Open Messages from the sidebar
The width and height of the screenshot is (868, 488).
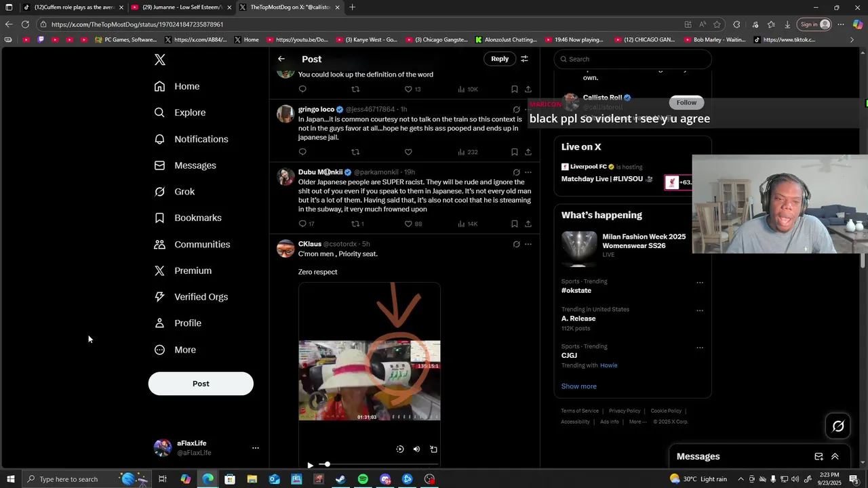(185, 165)
